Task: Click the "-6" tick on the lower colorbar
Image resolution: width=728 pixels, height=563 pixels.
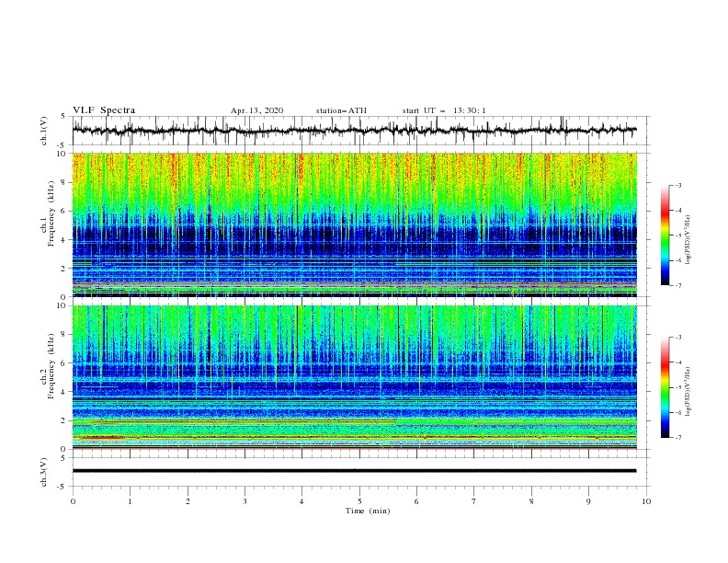Action: click(678, 412)
